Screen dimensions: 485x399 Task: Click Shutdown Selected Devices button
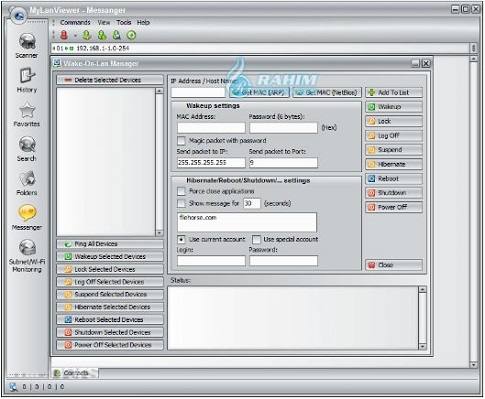110,332
